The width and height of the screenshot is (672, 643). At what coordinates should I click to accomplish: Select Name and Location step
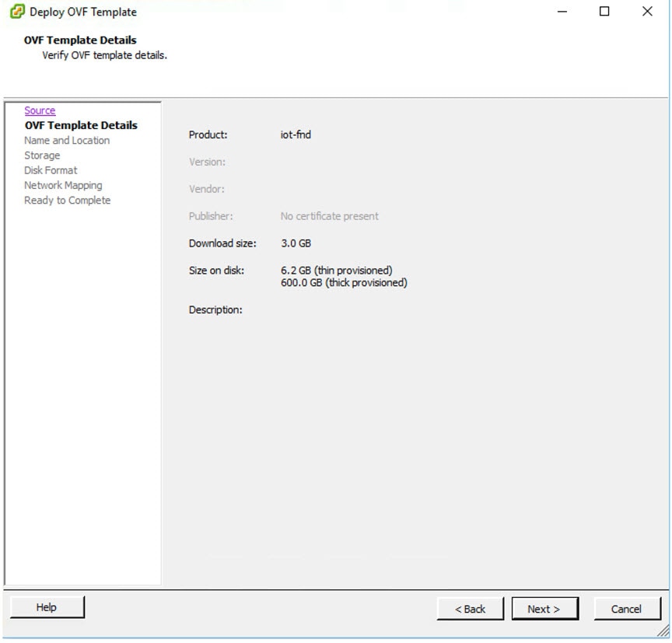(x=67, y=141)
